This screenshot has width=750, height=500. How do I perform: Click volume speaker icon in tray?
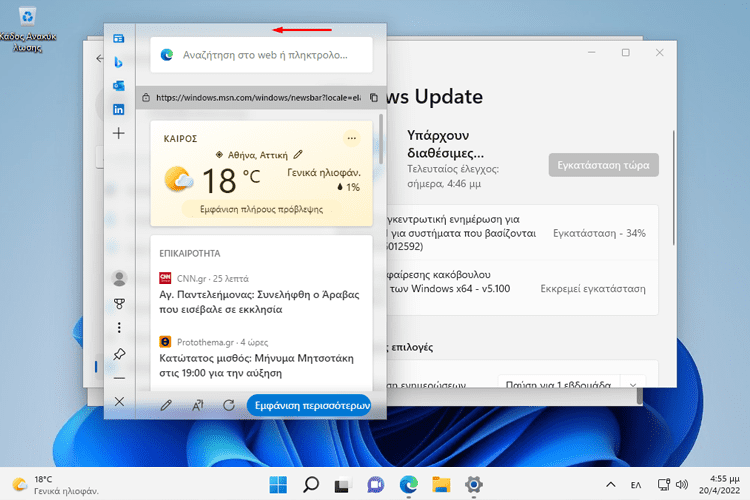tap(682, 485)
